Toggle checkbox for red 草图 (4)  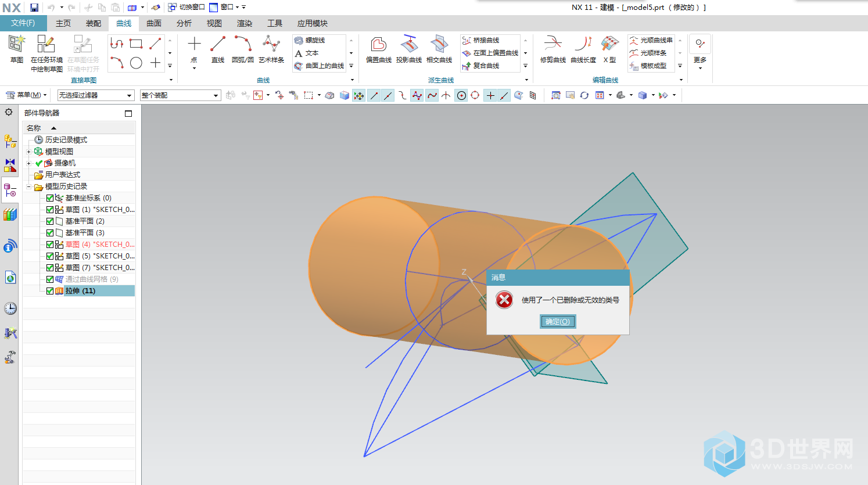coord(50,245)
